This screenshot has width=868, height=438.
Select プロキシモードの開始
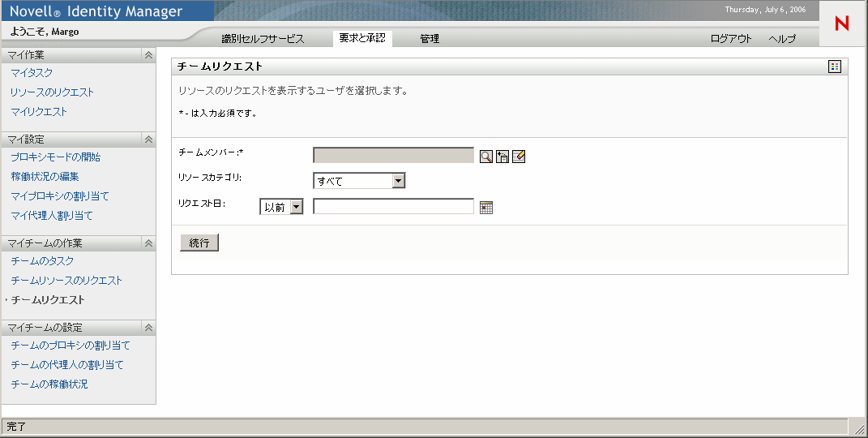click(x=55, y=157)
